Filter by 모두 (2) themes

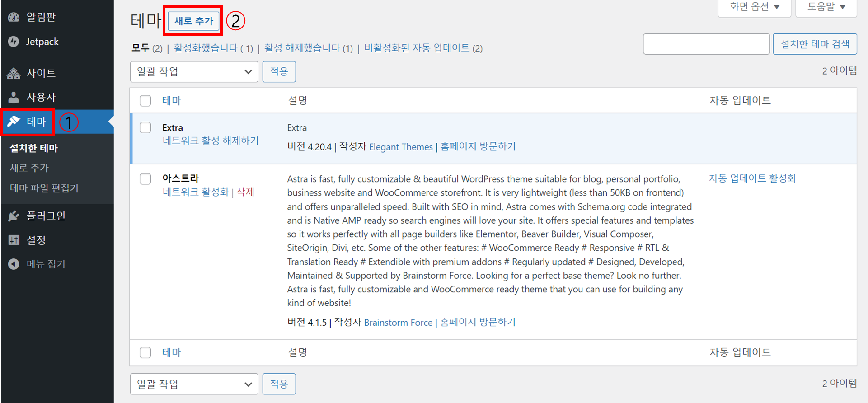[147, 48]
